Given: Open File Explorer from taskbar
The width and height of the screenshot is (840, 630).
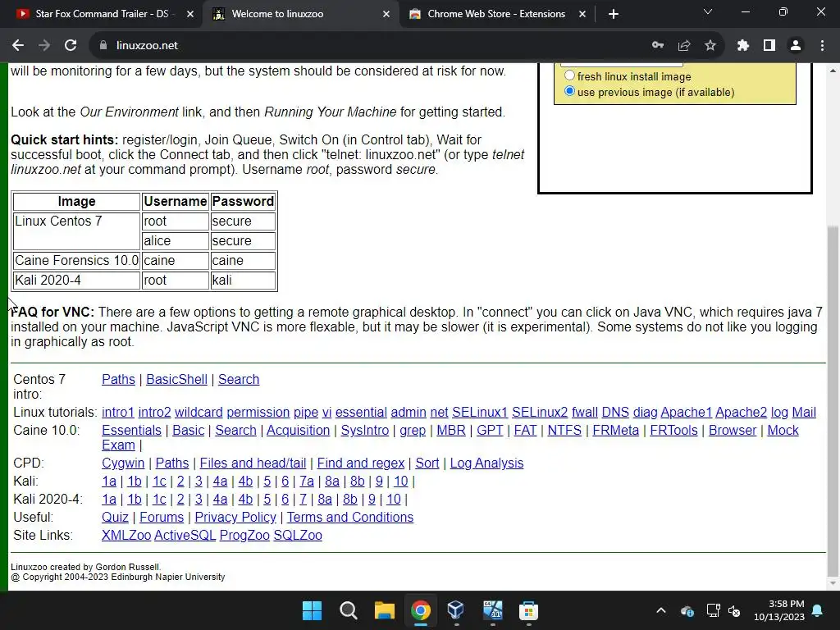Looking at the screenshot, I should tap(384, 610).
